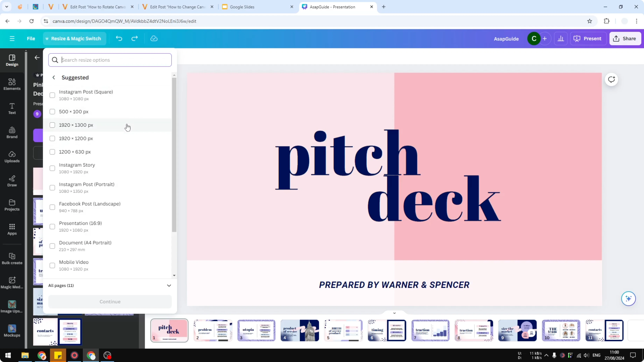Open the Mockups app
644x362 pixels.
(12, 331)
